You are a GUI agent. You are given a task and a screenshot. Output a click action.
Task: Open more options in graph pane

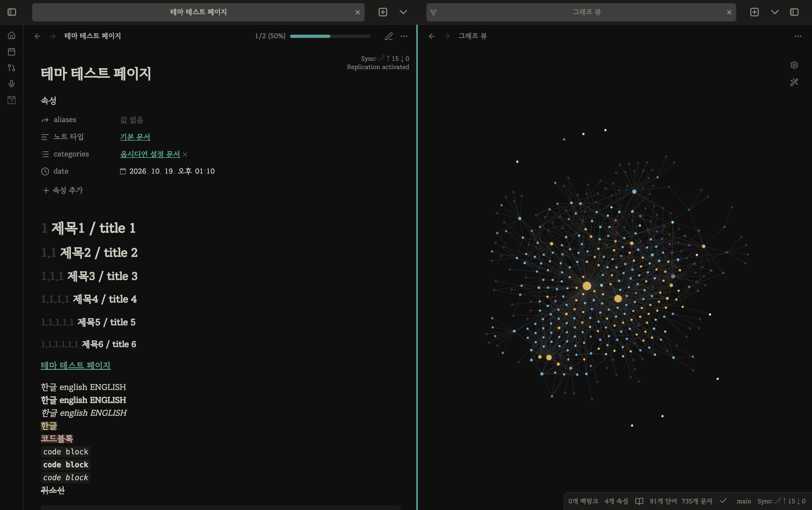coord(798,36)
